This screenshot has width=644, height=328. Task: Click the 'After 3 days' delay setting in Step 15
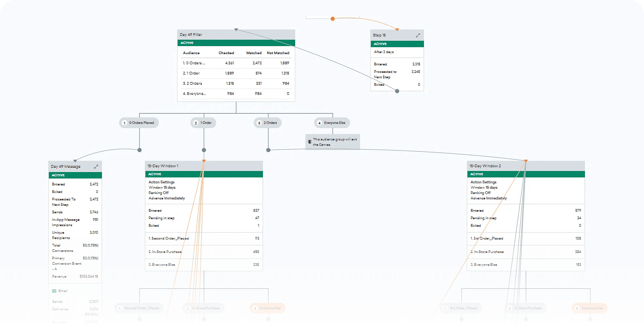(384, 52)
